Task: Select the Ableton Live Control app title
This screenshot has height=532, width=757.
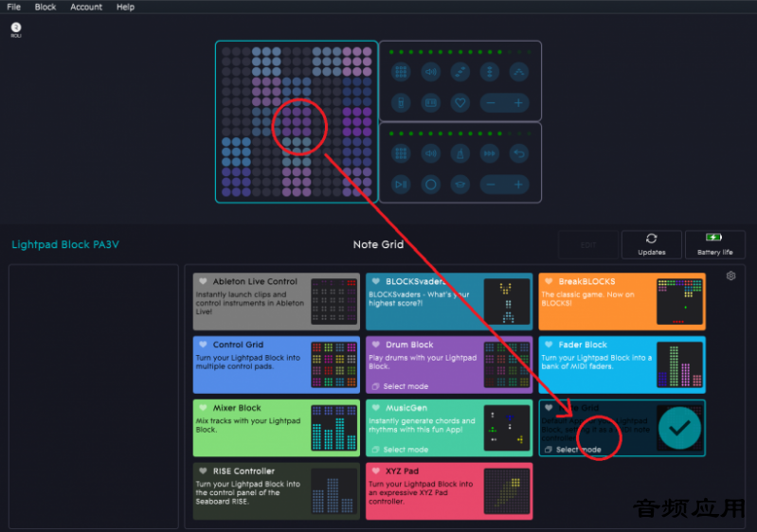Action: click(255, 281)
